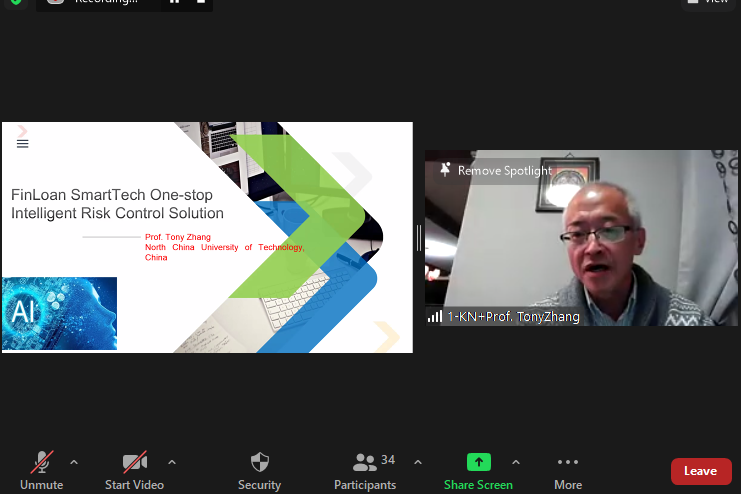This screenshot has width=741, height=494.
Task: Open audio options arrow next to Unmute
Action: tap(74, 462)
